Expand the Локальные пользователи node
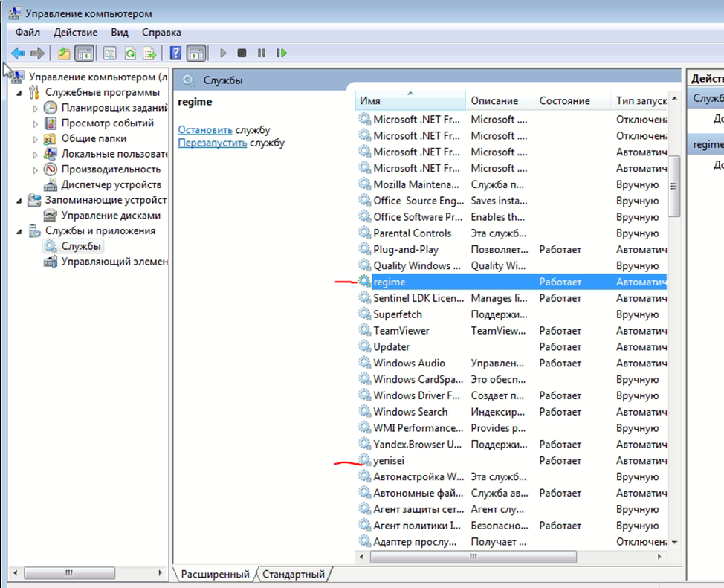This screenshot has height=588, width=724. (x=35, y=155)
